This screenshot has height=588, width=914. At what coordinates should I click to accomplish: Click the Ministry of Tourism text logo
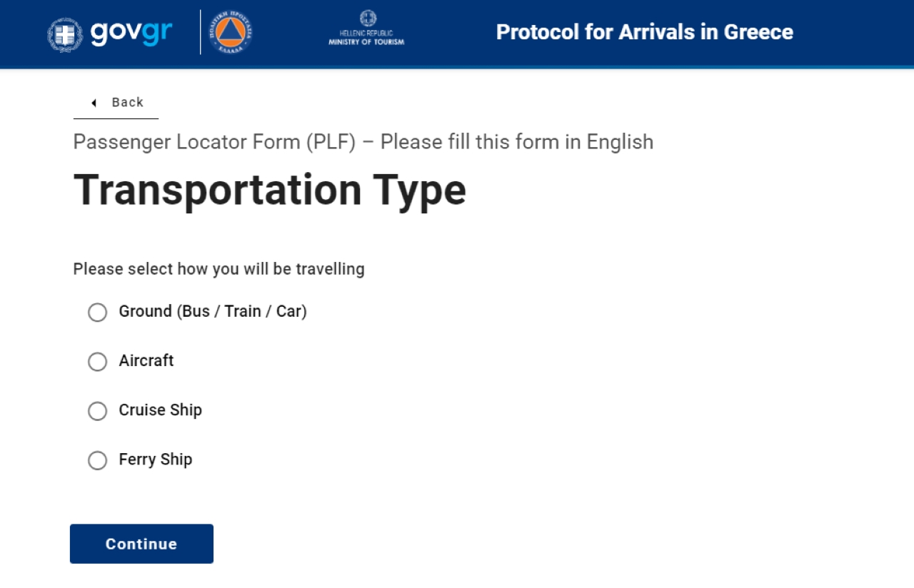tap(366, 38)
